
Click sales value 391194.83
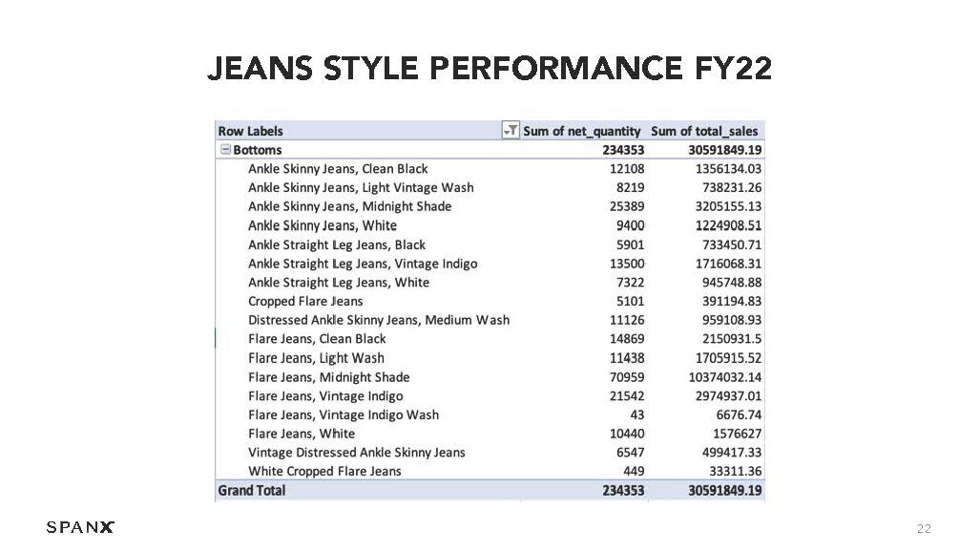(x=732, y=301)
